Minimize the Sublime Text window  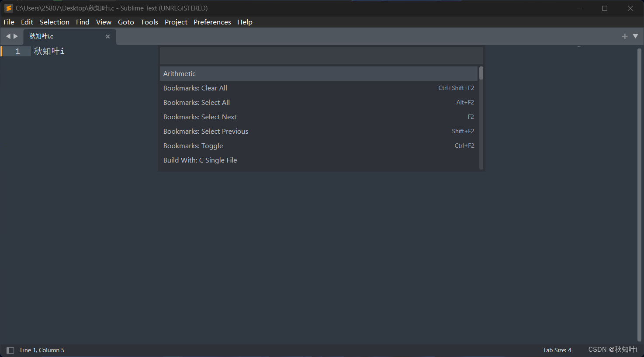[579, 8]
